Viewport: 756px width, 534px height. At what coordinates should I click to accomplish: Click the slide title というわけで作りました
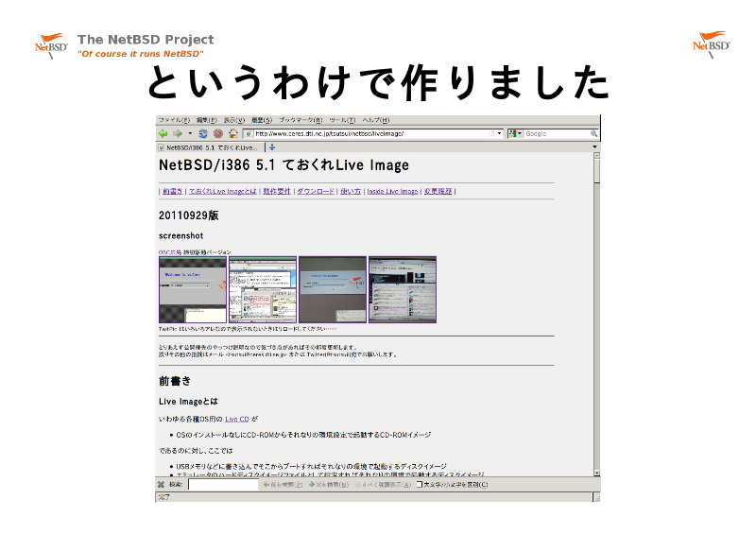click(379, 82)
